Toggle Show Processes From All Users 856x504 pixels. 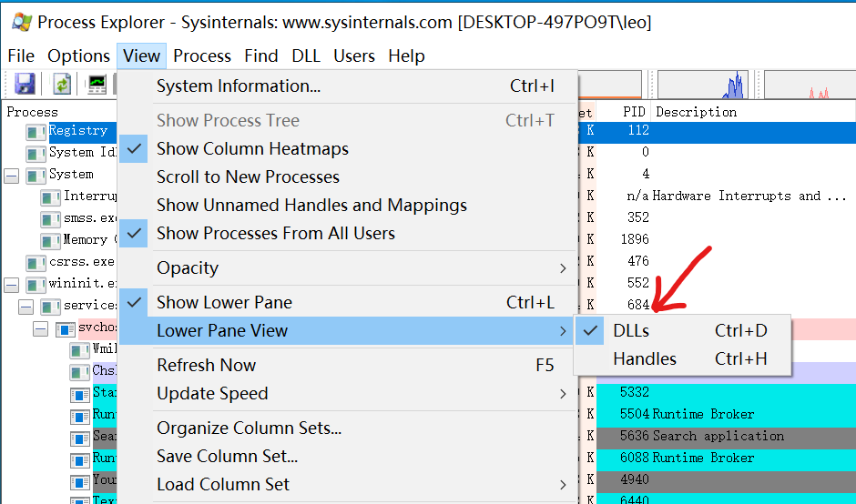tap(348, 233)
